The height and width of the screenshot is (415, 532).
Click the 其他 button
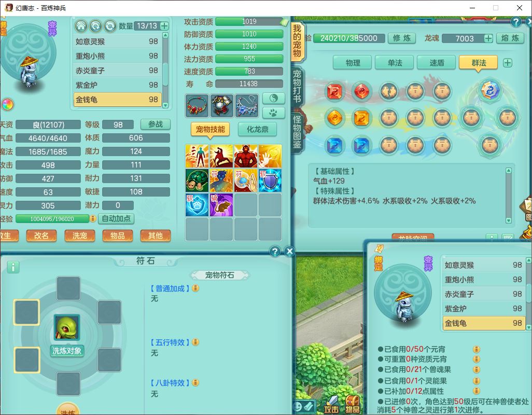click(156, 236)
